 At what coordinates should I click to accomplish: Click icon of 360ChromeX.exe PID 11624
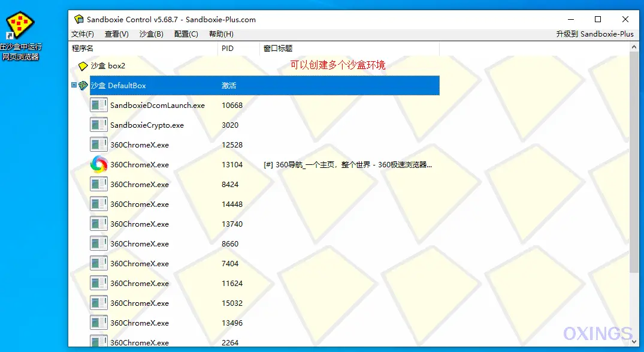tap(99, 283)
